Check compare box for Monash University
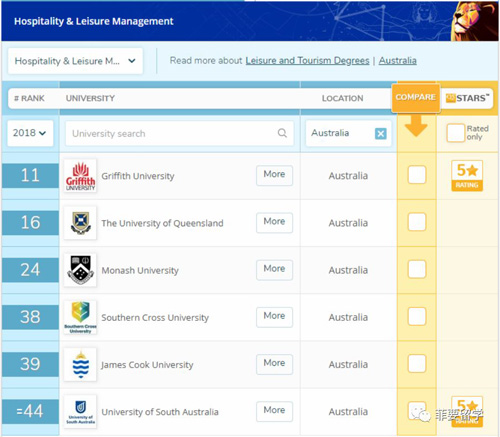Viewport: 500px width, 437px height. coord(417,269)
